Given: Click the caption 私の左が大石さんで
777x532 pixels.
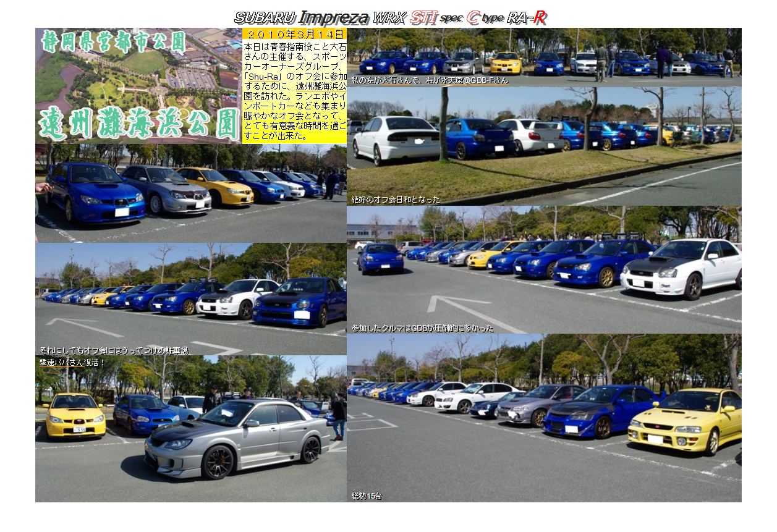Looking at the screenshot, I should 430,80.
